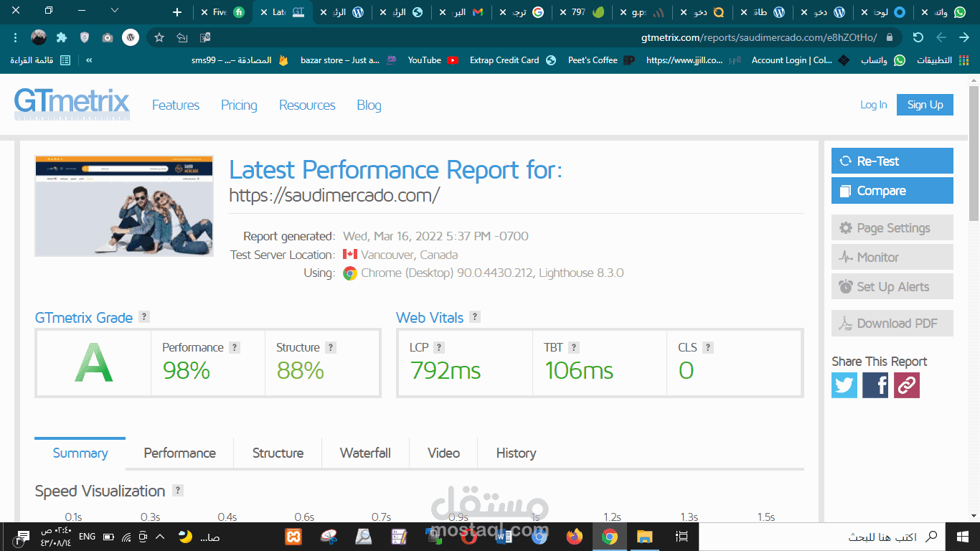
Task: Open the YouTube bookmark
Action: point(433,60)
